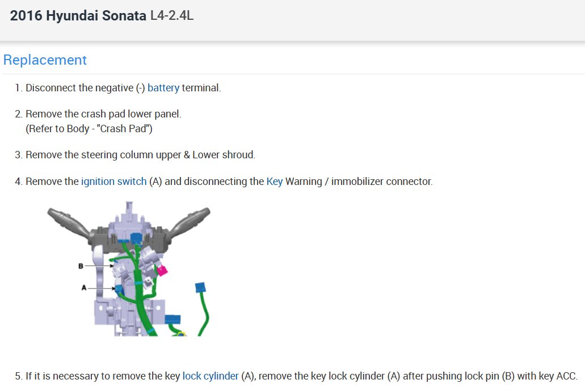The height and width of the screenshot is (392, 585).
Task: Click the Replacement section heading
Action: coord(45,60)
